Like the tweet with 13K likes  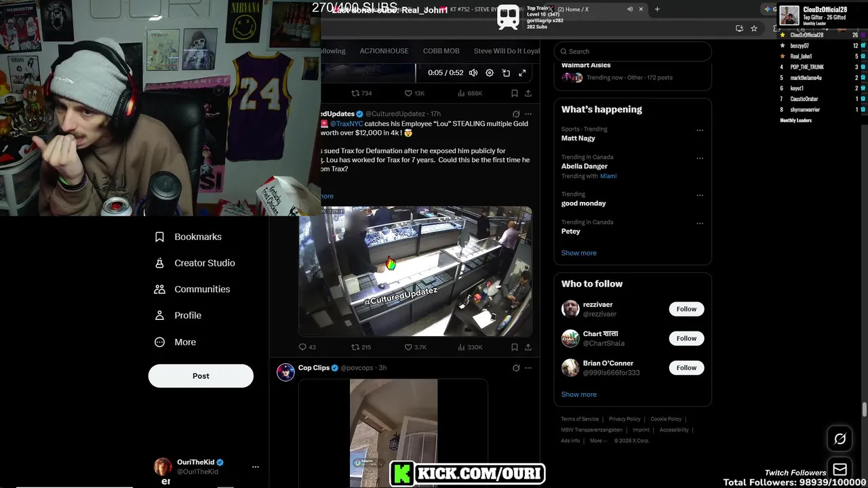[x=414, y=93]
